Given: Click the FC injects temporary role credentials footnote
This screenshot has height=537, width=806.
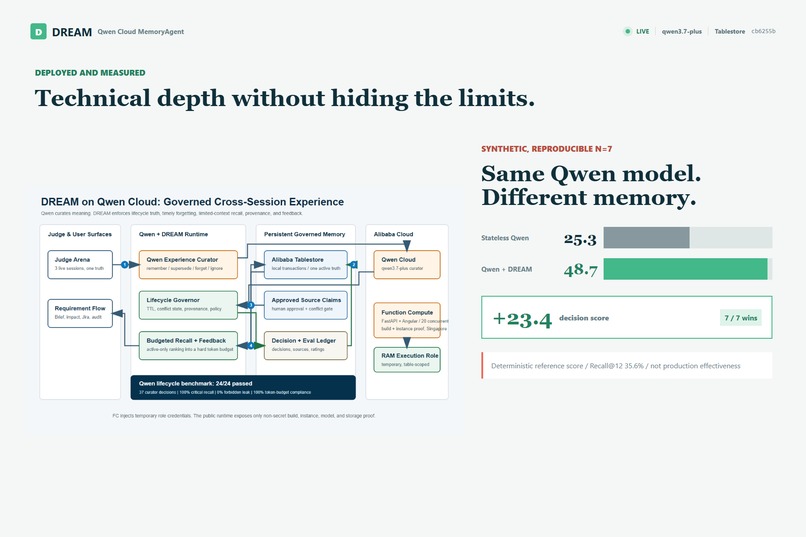Looking at the screenshot, I should (x=244, y=416).
